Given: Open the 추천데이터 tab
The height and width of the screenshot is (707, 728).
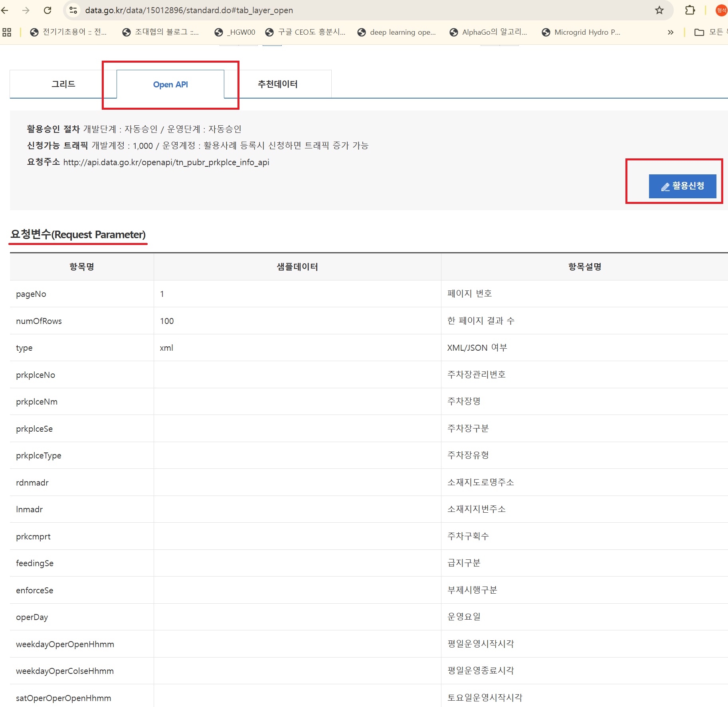Looking at the screenshot, I should coord(277,84).
